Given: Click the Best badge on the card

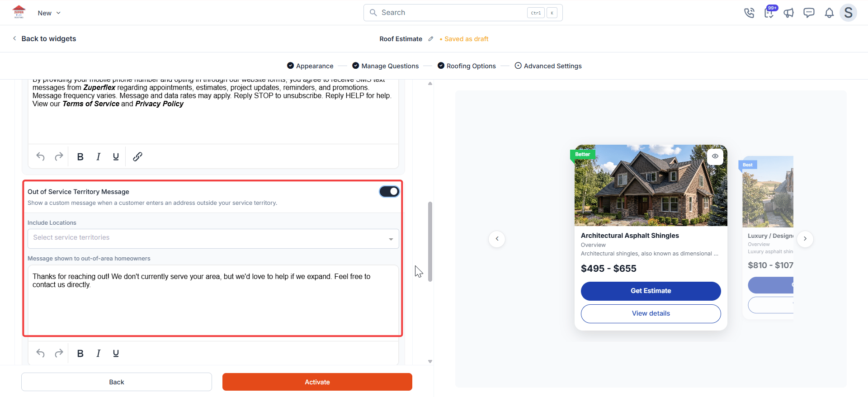Looking at the screenshot, I should click(x=748, y=165).
